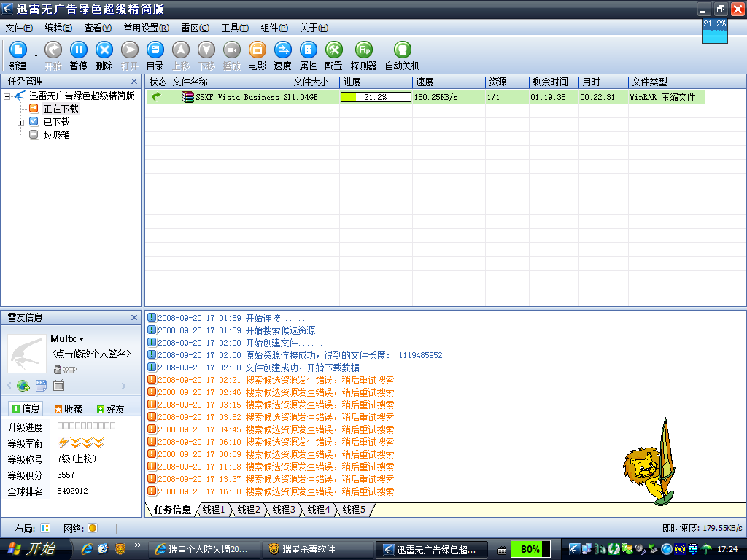Switch to the 任务信息 tab
Screen dimensions: 747x560
[172, 510]
